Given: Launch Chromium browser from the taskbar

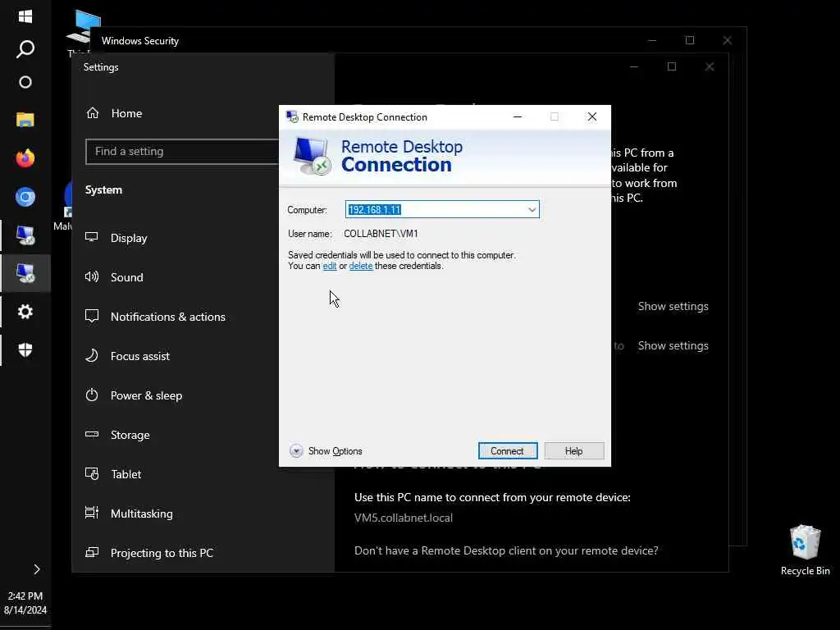Looking at the screenshot, I should pos(25,197).
